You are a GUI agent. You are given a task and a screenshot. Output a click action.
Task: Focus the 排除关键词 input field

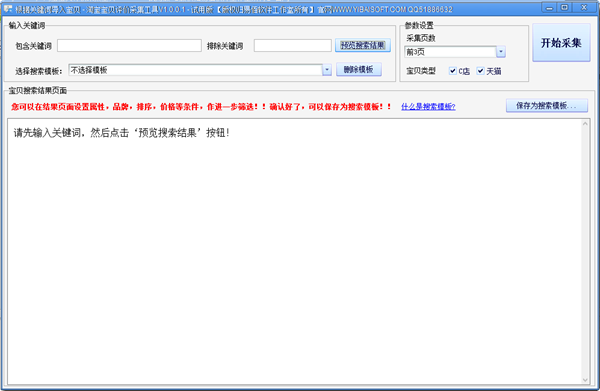(293, 46)
